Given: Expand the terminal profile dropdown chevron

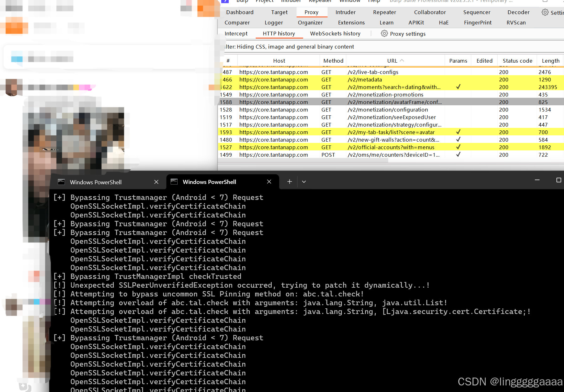Looking at the screenshot, I should (x=304, y=182).
